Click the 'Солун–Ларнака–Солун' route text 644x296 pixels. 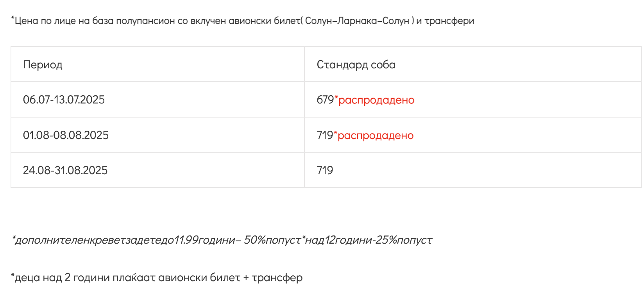tap(357, 21)
